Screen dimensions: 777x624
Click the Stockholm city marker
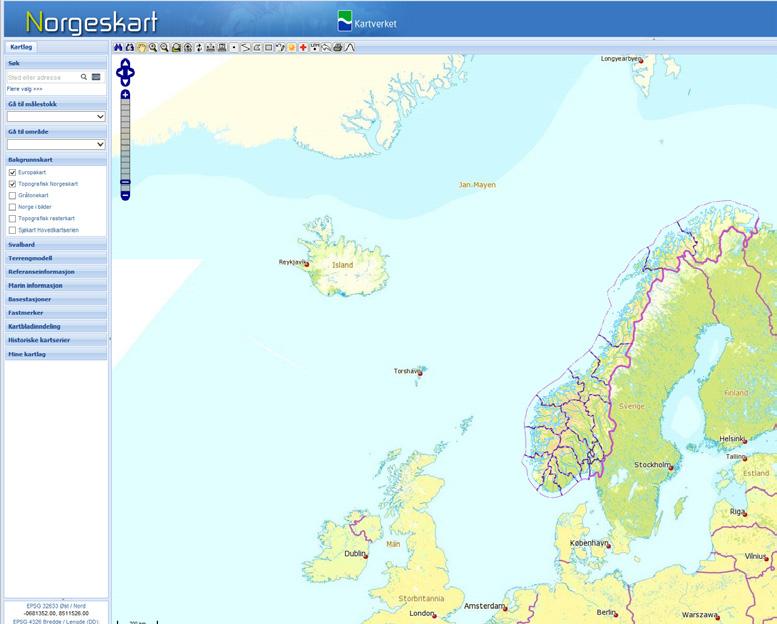coord(671,467)
